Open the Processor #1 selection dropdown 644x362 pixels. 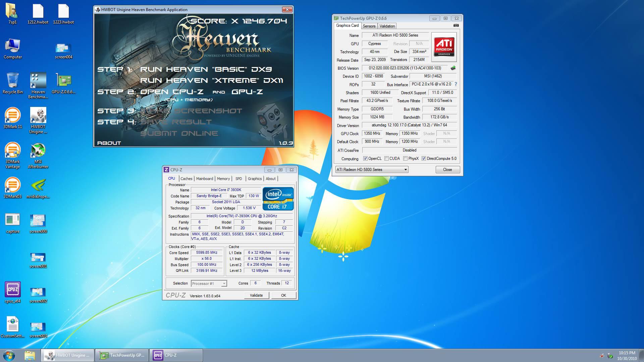coord(209,284)
